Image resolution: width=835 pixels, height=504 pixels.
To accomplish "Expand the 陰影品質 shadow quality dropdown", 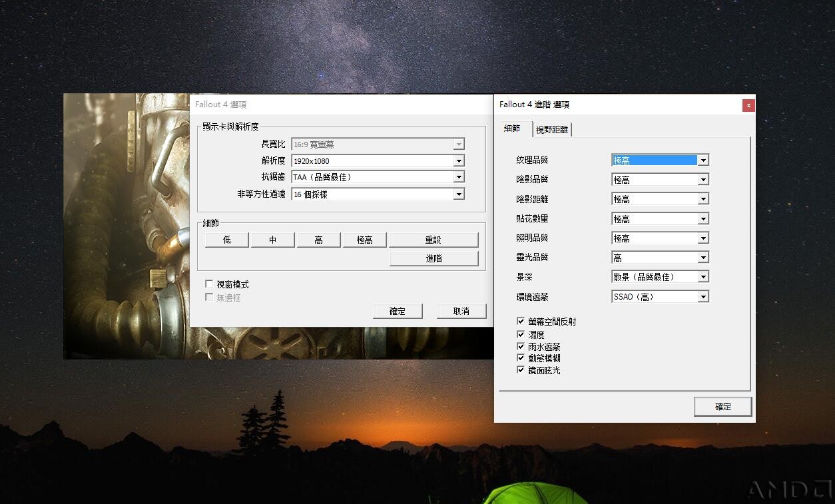I will 660,179.
